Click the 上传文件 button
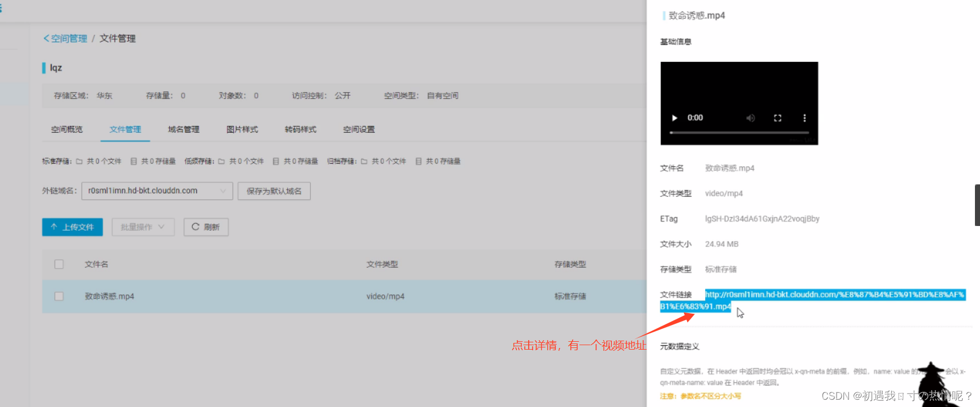This screenshot has height=407, width=980. (72, 227)
